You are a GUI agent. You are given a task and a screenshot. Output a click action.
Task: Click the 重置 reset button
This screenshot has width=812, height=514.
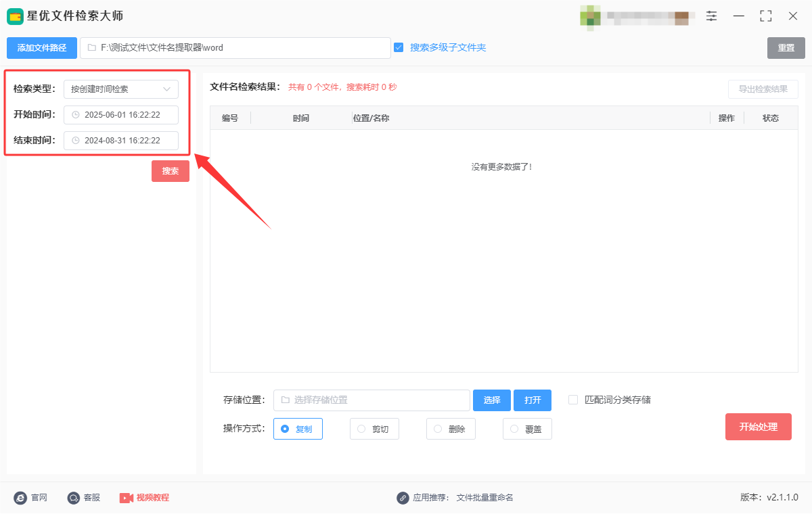pyautogui.click(x=786, y=48)
